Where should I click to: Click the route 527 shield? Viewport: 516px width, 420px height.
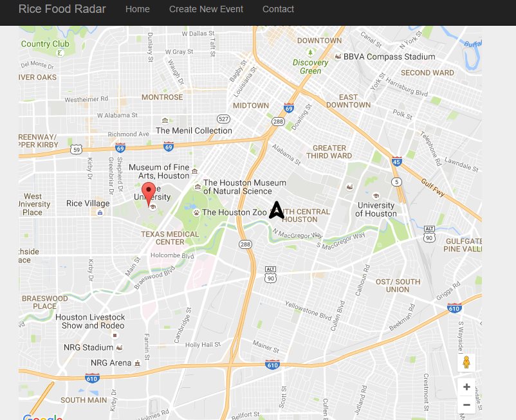tap(223, 119)
